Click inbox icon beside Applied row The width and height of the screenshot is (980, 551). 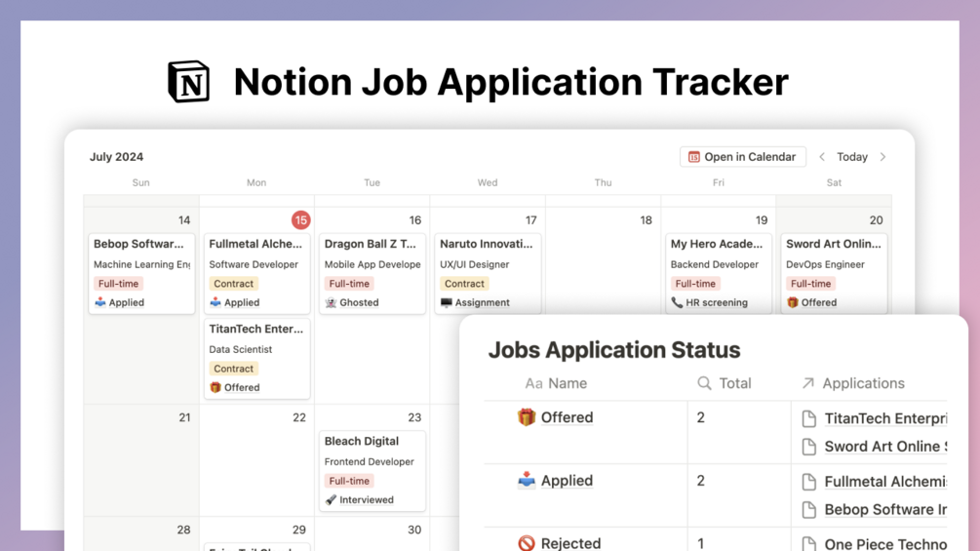point(527,481)
